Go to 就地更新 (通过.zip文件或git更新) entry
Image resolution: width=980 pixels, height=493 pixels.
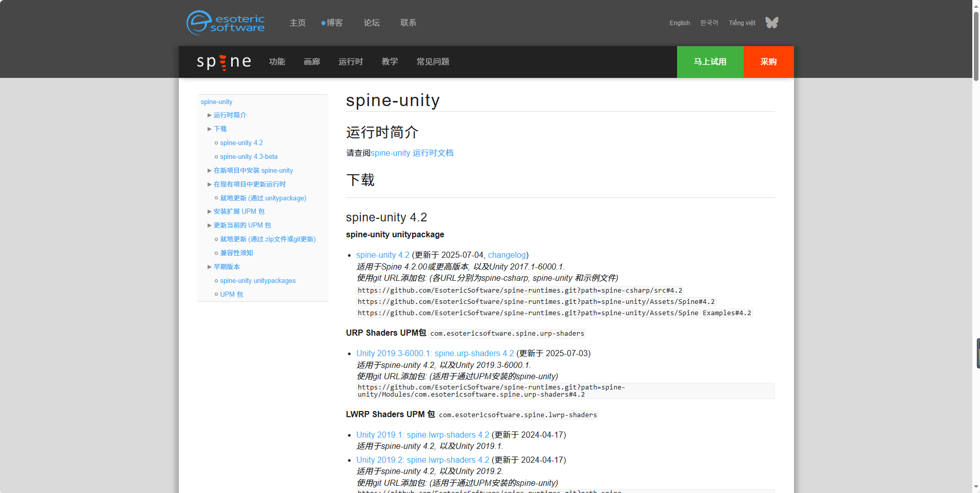268,239
